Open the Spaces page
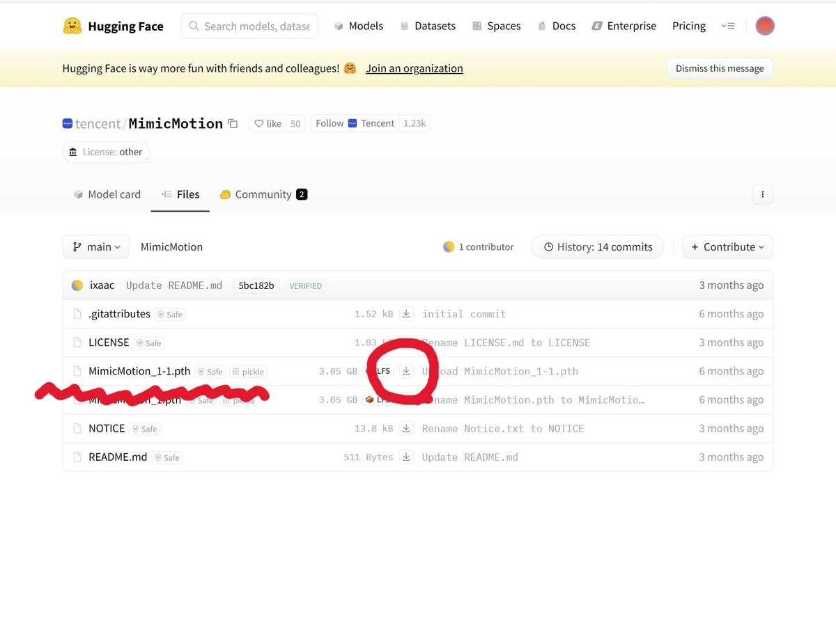Image resolution: width=836 pixels, height=644 pixels. coord(496,26)
